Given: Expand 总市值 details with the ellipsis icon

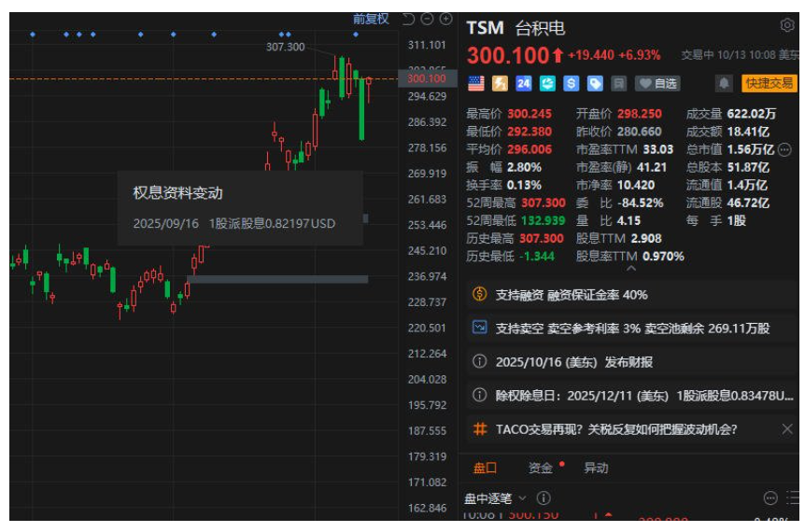Looking at the screenshot, I should 784,149.
